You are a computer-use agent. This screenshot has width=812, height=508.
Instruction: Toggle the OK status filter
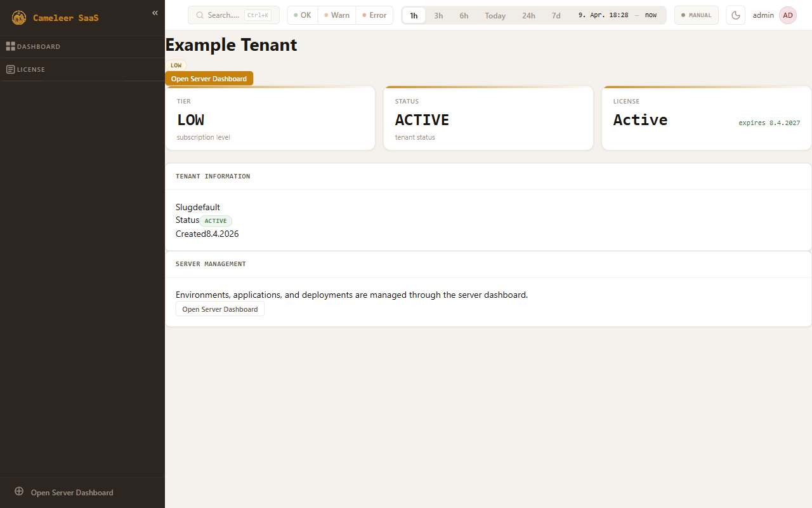(303, 15)
